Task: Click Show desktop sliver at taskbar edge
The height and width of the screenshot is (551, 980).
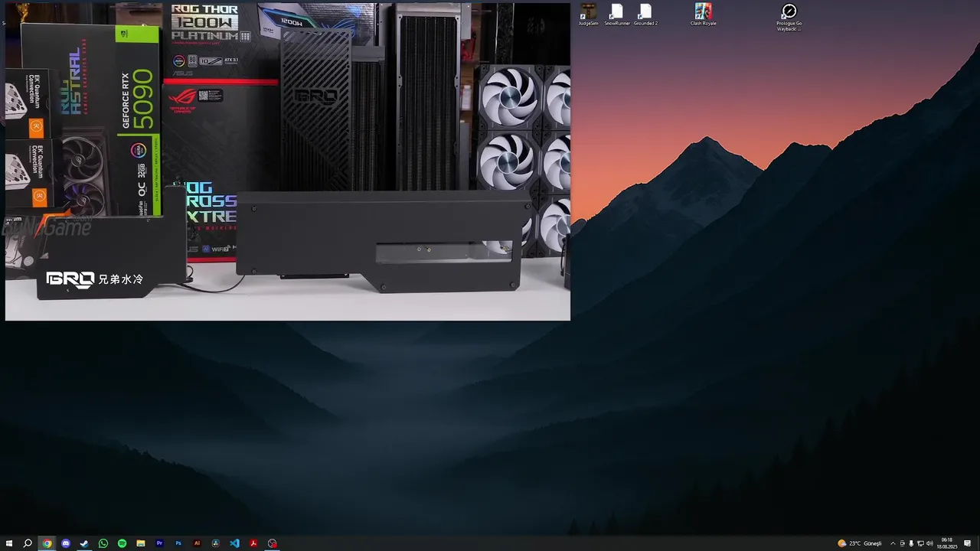Action: point(978,543)
